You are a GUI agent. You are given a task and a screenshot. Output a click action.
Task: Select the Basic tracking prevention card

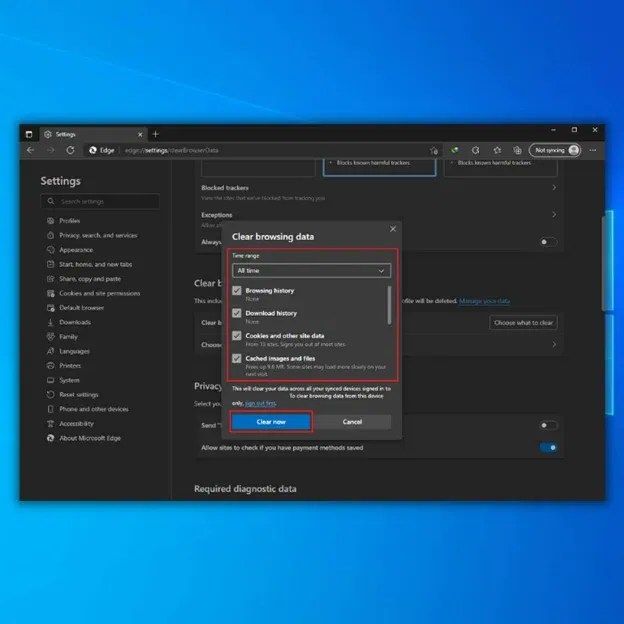258,167
